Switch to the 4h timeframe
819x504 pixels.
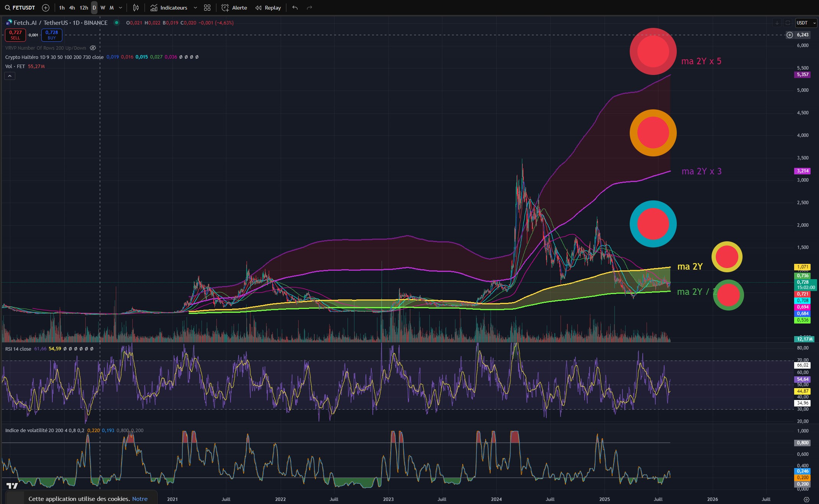tap(72, 8)
